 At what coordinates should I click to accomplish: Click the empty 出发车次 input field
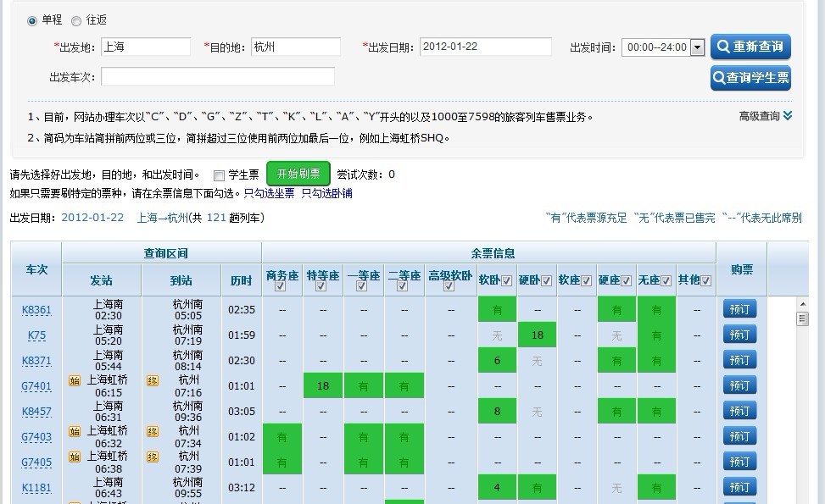pyautogui.click(x=218, y=77)
